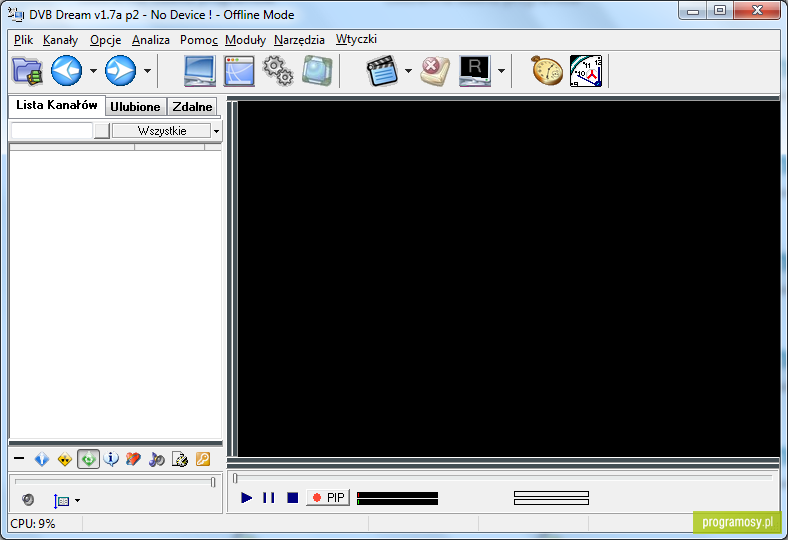Screen dimensions: 788x540
Task: Open the Narzędzia menu
Action: pyautogui.click(x=300, y=40)
